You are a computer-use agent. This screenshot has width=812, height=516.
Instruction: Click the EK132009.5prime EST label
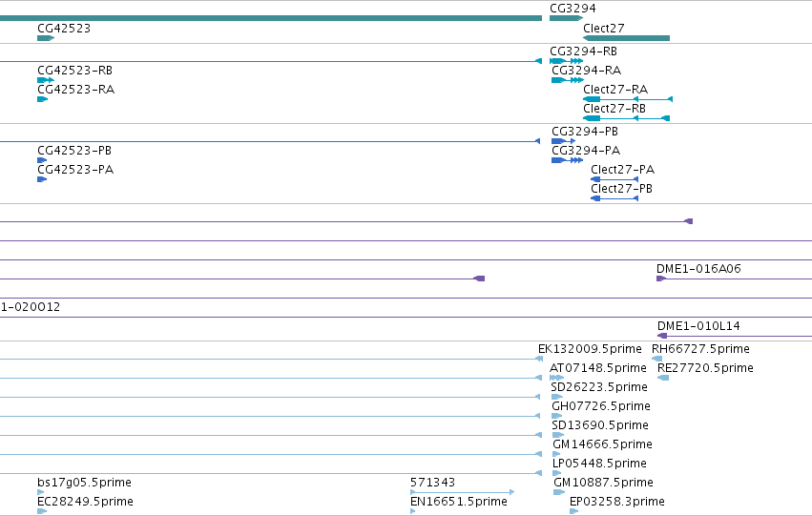[x=590, y=349]
